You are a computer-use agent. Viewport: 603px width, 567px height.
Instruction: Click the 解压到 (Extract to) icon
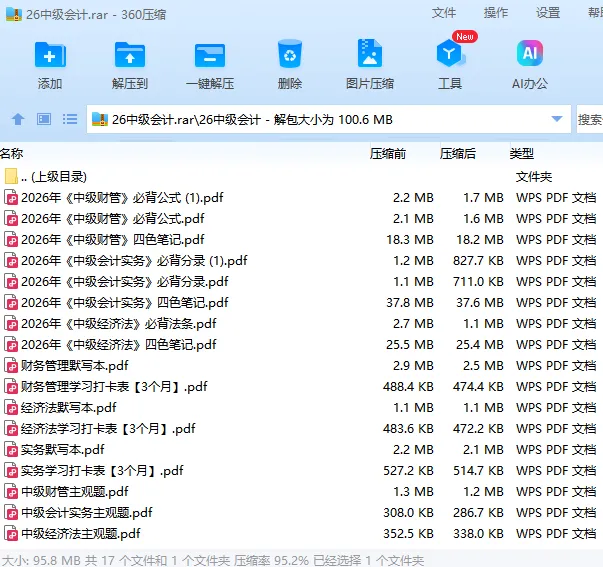pyautogui.click(x=130, y=55)
